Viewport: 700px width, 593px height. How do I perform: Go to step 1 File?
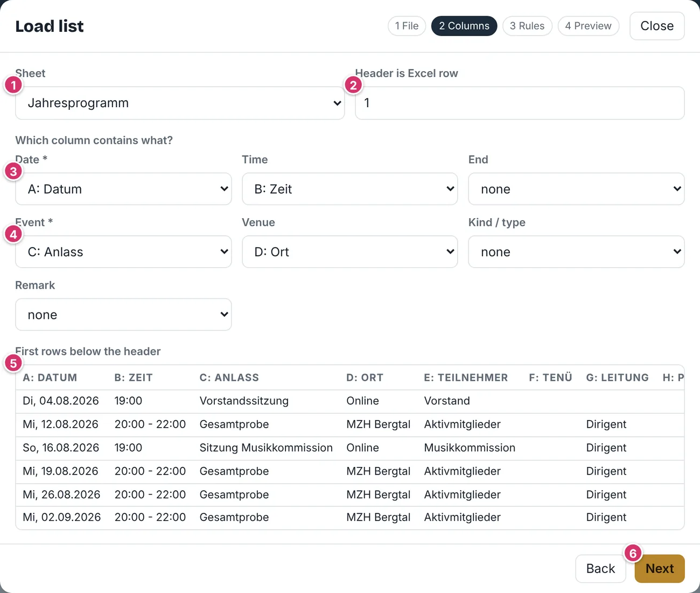point(407,26)
